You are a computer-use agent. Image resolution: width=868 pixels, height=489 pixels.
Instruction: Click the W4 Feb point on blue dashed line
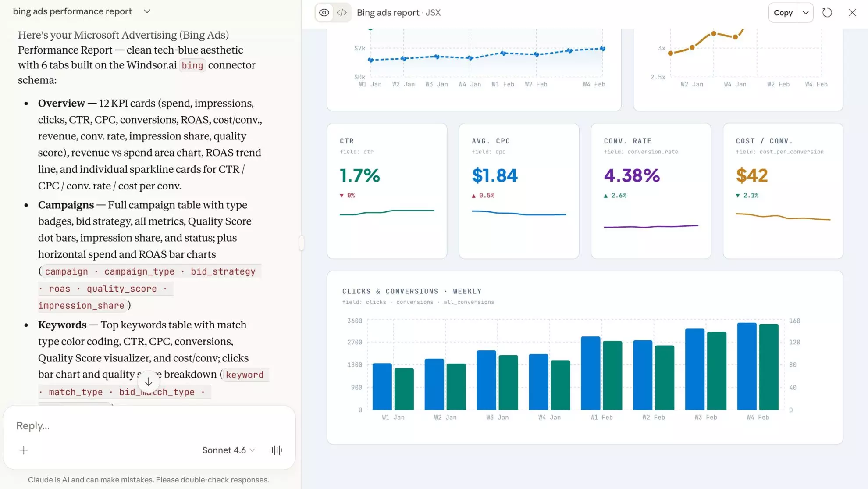tap(603, 49)
